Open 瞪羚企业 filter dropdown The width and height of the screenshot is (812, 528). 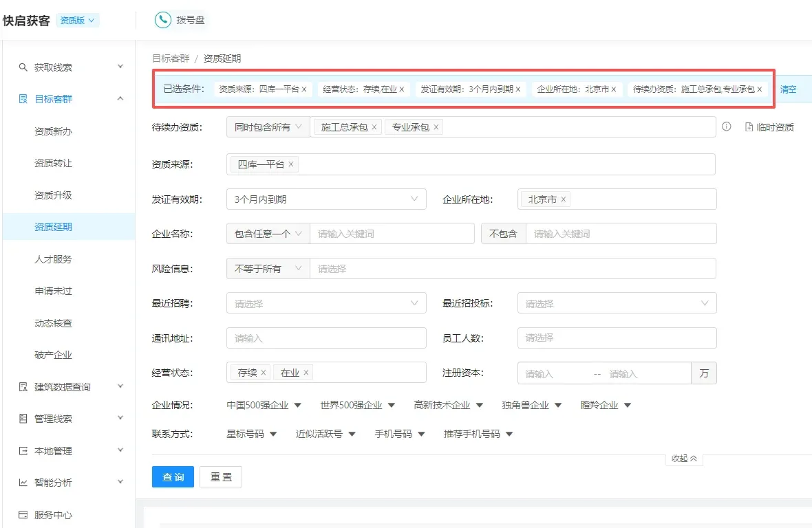click(x=606, y=405)
